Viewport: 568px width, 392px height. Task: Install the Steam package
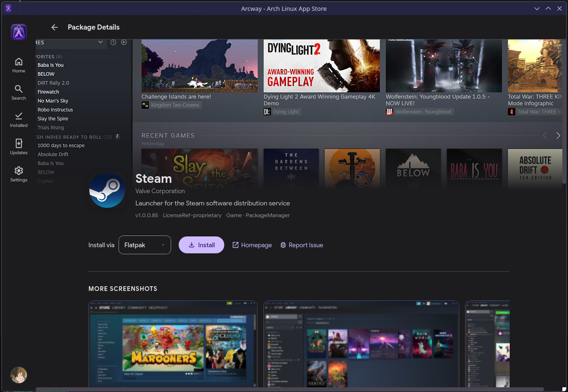(201, 245)
